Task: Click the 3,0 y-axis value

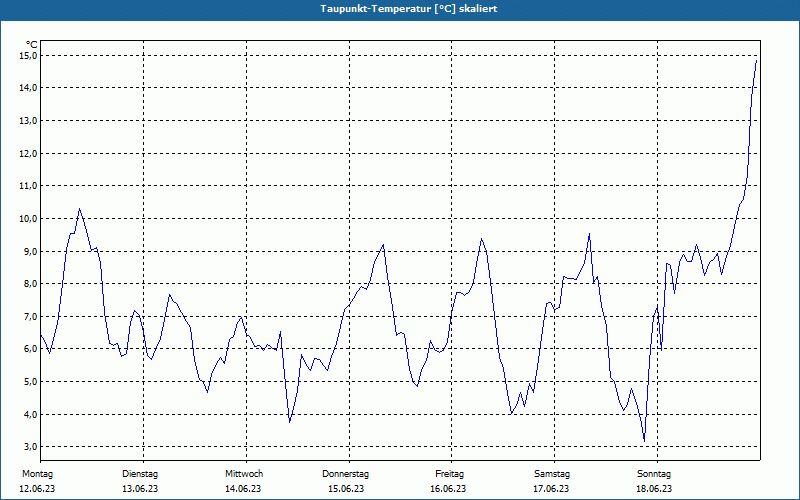Action: coord(31,447)
